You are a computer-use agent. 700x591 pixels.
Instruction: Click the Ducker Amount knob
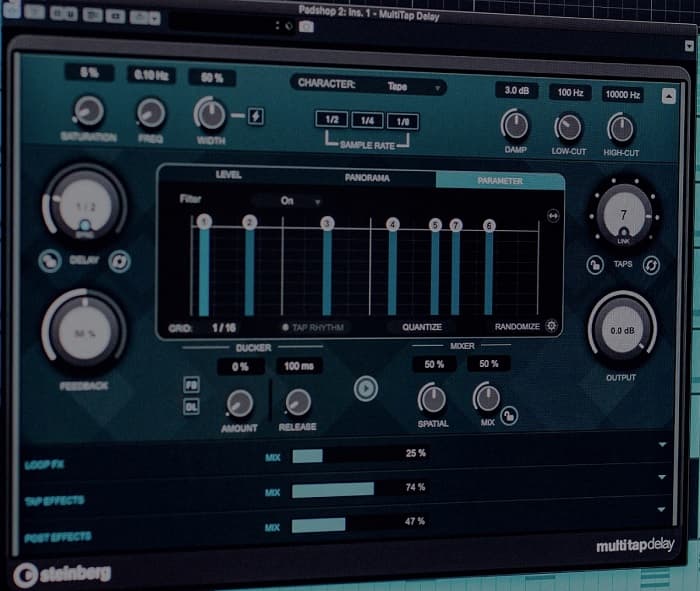point(240,402)
